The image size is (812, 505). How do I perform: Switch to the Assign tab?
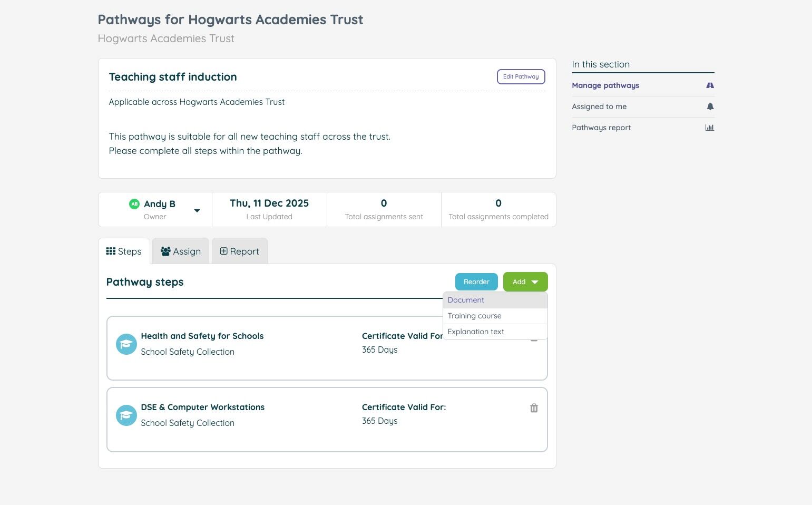pos(181,251)
